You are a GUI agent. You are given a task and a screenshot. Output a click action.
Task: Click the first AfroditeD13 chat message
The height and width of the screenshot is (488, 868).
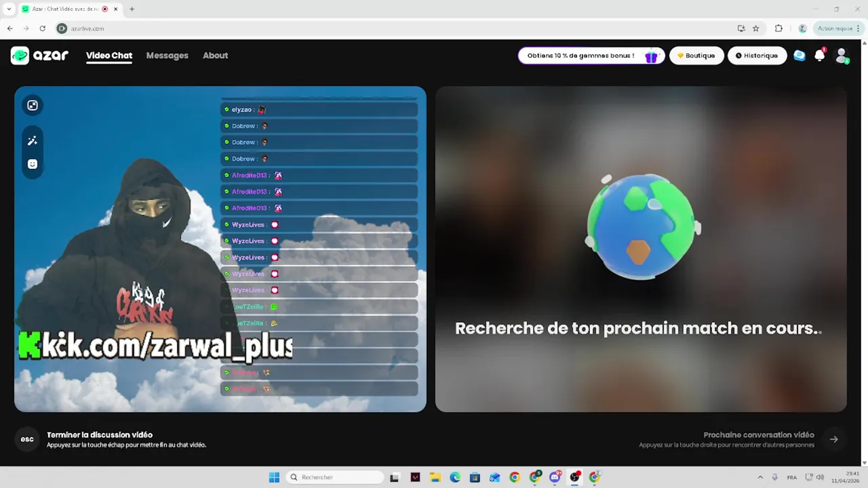click(319, 176)
